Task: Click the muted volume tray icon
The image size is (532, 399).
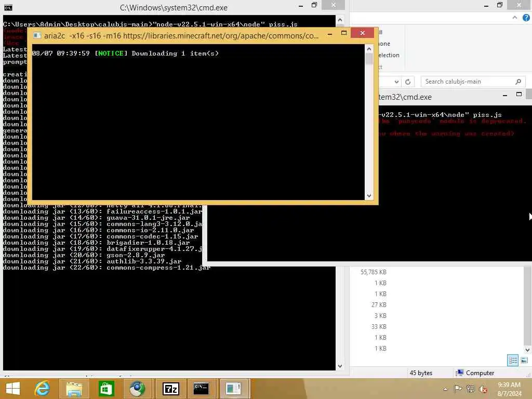Action: pos(483,389)
